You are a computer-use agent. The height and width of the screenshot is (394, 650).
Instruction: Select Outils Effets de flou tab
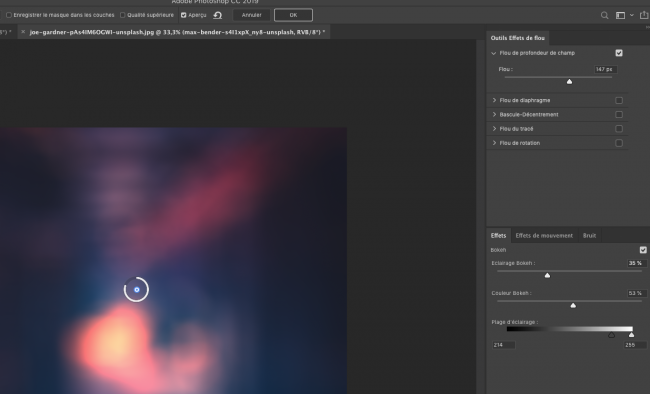click(x=517, y=38)
